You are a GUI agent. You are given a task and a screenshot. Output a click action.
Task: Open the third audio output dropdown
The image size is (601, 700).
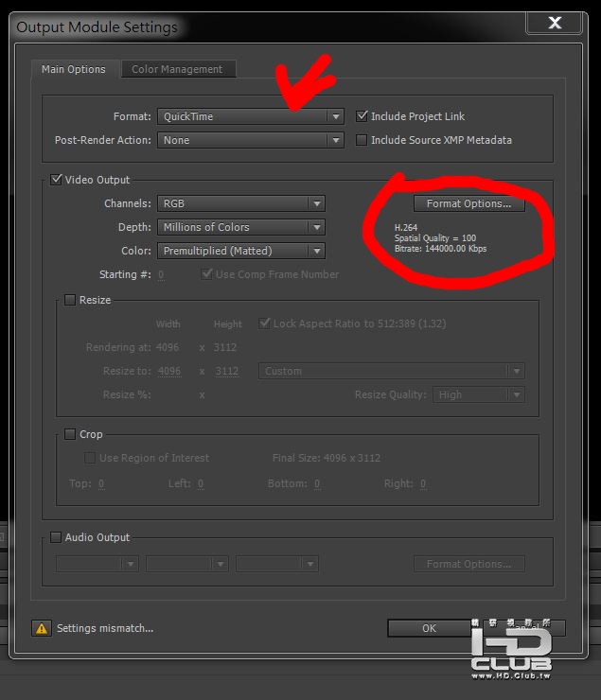277,565
